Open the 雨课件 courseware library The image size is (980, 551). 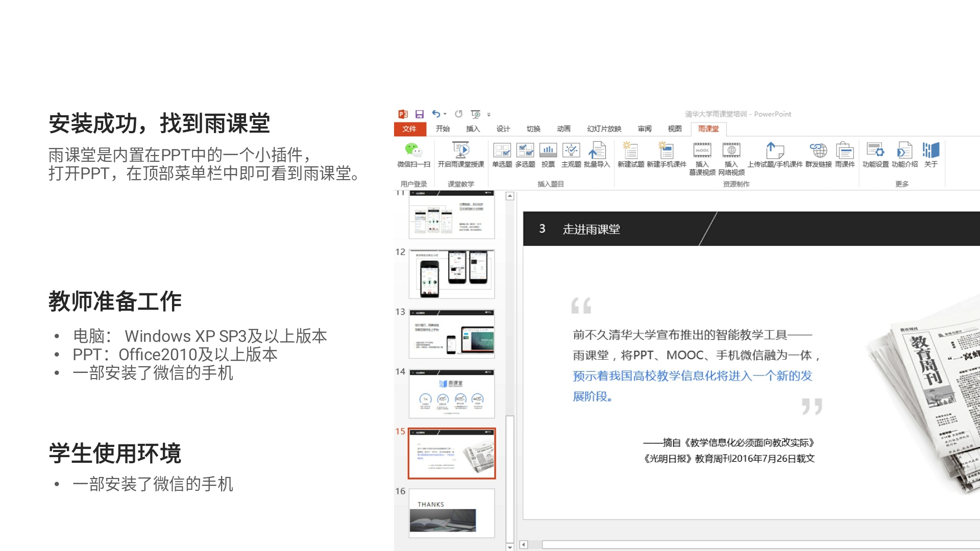845,155
